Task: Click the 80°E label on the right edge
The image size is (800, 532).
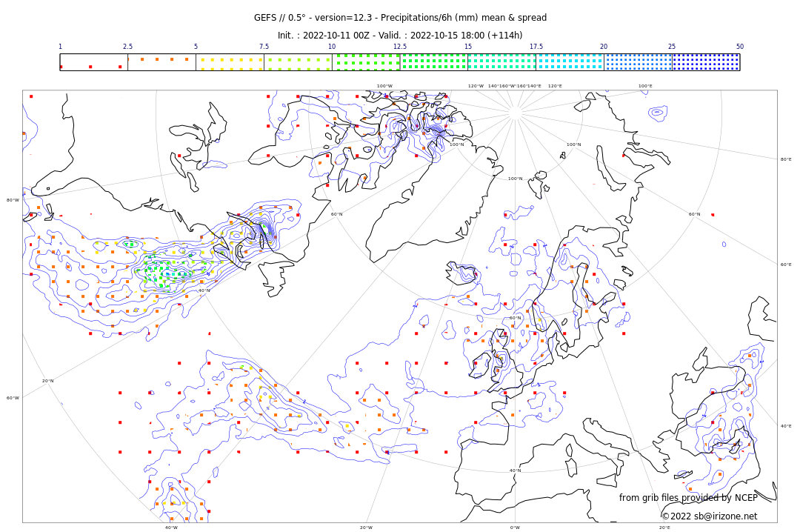Action: [x=786, y=159]
